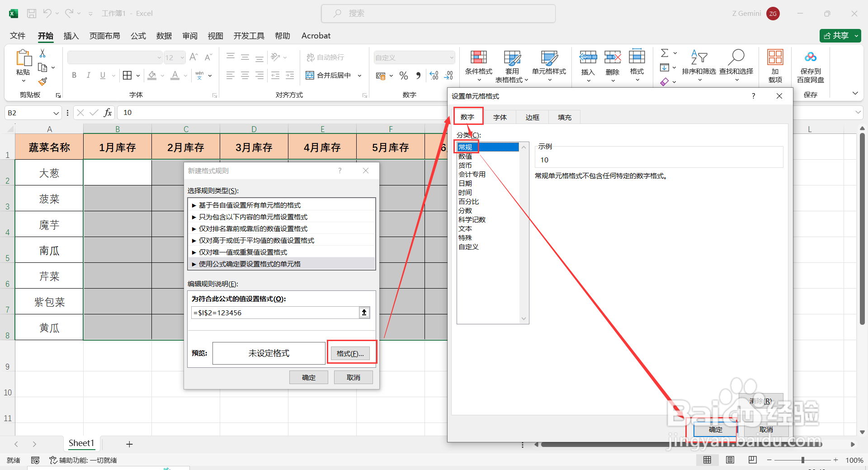Click the Comma Style icon

[418, 76]
